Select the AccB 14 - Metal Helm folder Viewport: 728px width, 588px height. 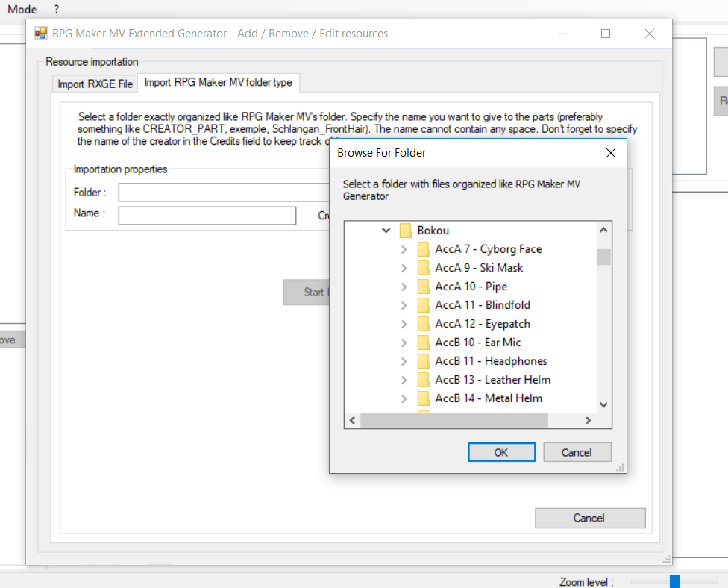point(489,398)
